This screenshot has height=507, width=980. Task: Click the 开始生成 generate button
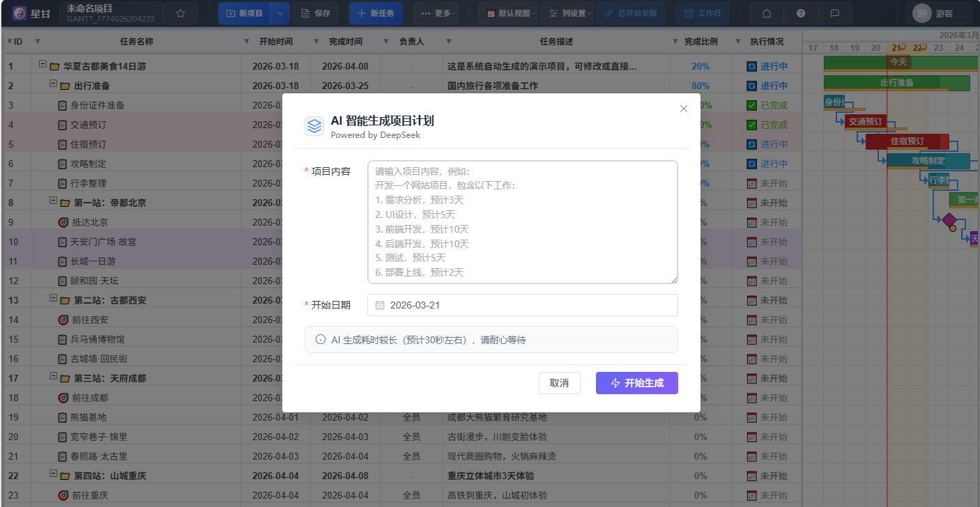click(636, 382)
